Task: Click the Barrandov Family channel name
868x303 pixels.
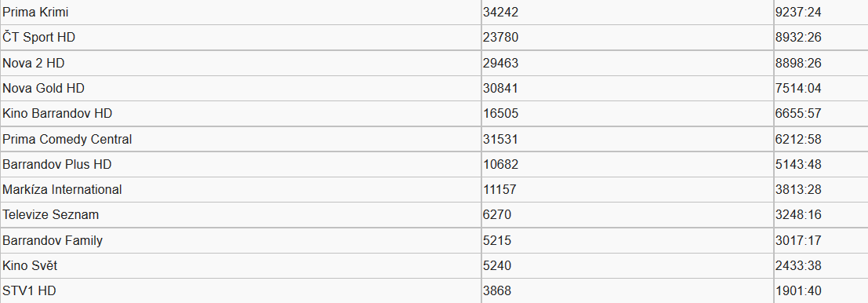Action: click(x=53, y=240)
